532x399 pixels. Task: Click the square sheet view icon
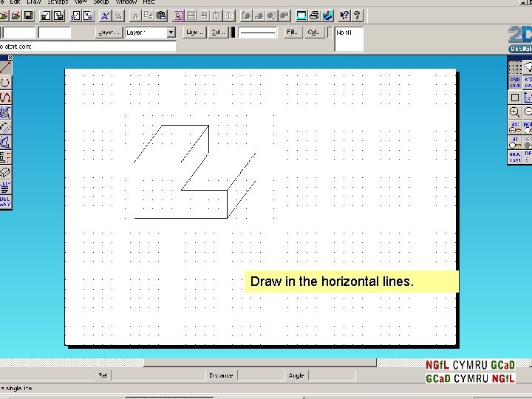[x=515, y=98]
